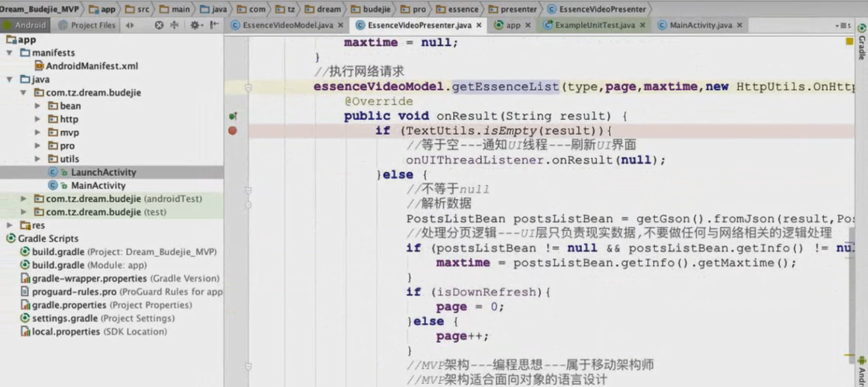Collapse the com.tz.dream.budejie package
The image size is (868, 387).
click(24, 92)
